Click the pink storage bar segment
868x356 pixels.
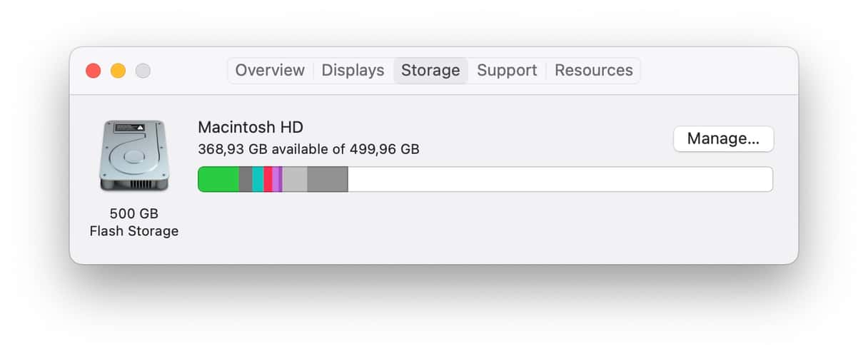coord(276,180)
